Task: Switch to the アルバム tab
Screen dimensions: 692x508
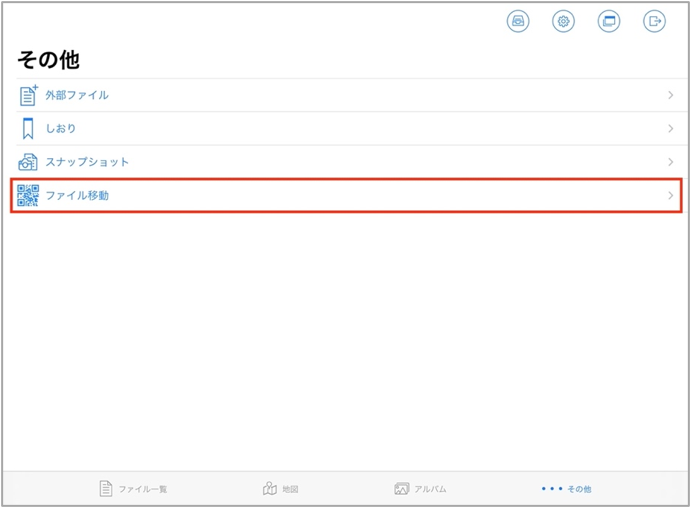Action: pos(420,489)
